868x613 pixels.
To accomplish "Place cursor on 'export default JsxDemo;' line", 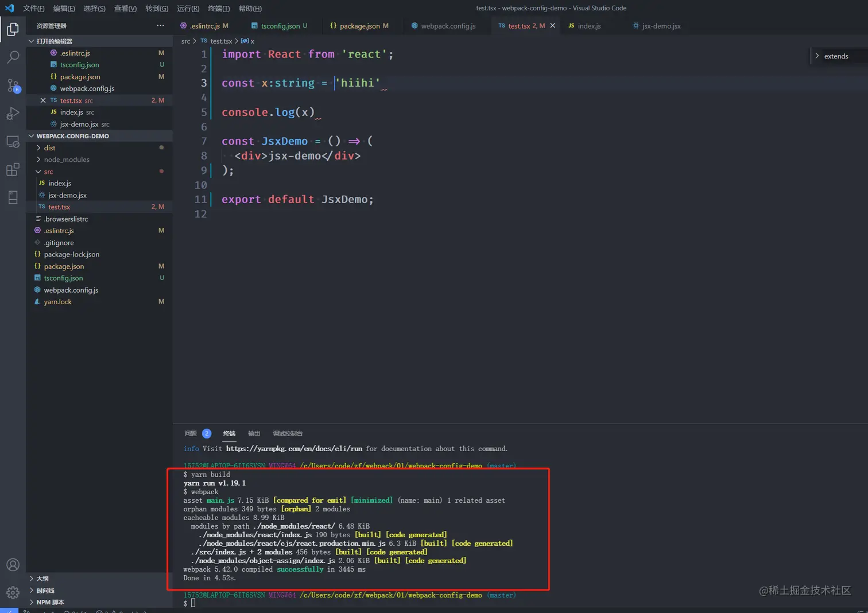I will [x=297, y=199].
